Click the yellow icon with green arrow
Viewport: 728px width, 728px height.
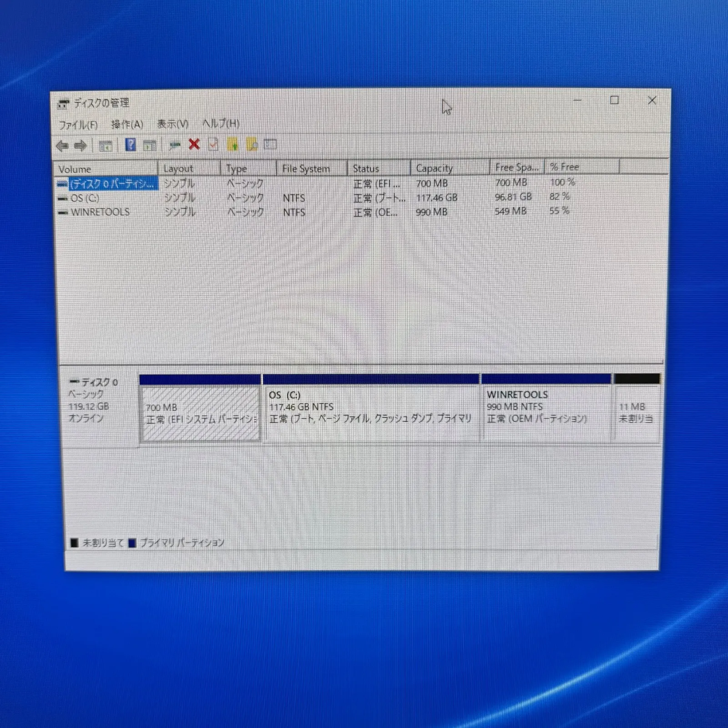[x=233, y=145]
